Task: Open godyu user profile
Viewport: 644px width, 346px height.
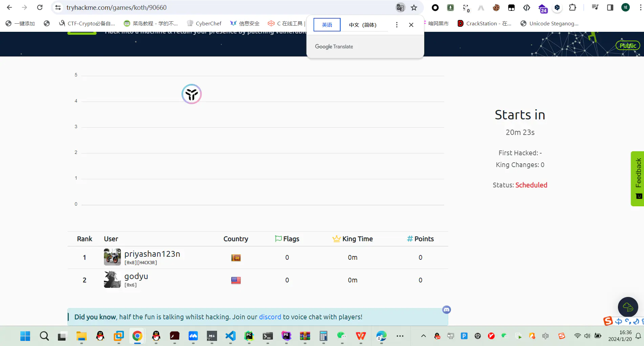Action: point(136,276)
